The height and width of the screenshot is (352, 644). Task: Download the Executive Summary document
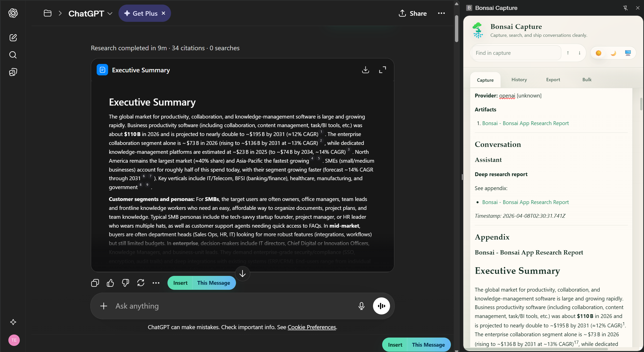pyautogui.click(x=365, y=70)
